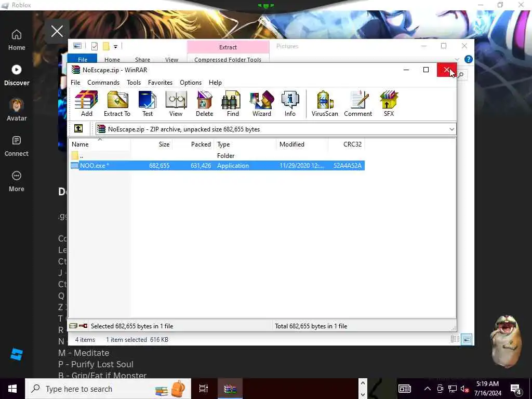
Task: Select the parent folder '..' row
Action: click(217, 156)
